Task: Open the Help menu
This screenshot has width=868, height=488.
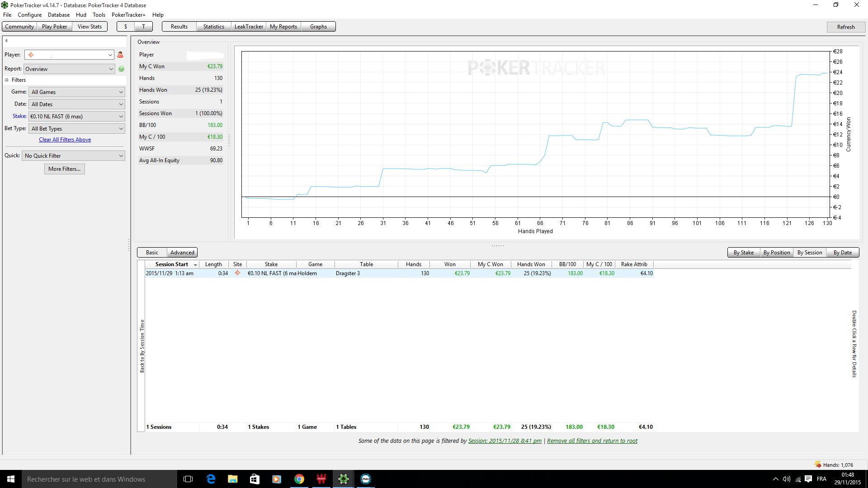Action: click(x=158, y=15)
